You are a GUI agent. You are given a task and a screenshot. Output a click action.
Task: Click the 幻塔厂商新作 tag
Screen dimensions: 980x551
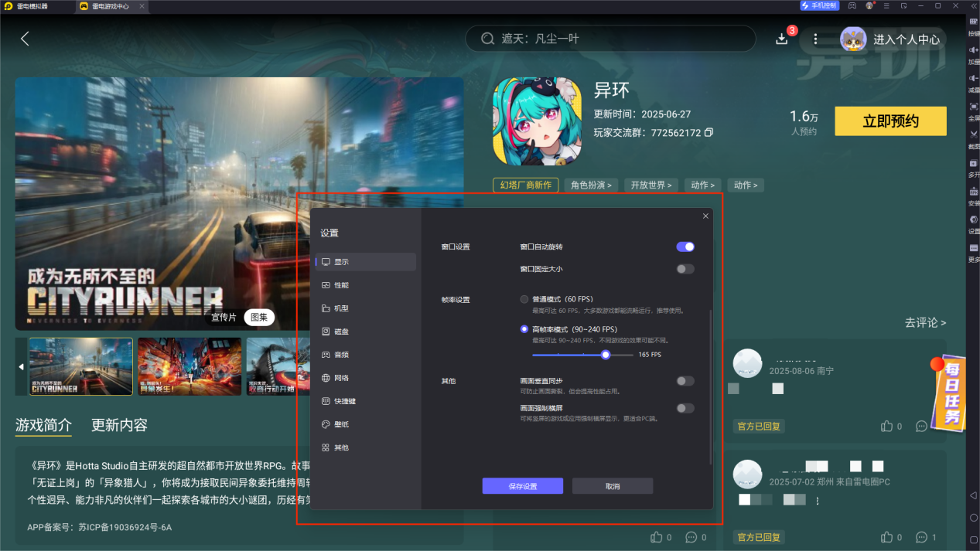pyautogui.click(x=525, y=185)
